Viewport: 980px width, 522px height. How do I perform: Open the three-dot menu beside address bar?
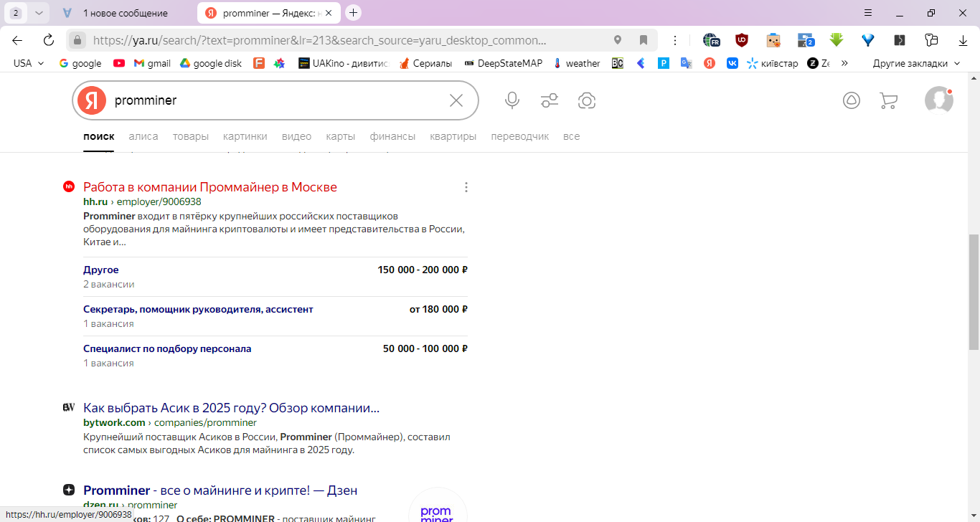(675, 40)
